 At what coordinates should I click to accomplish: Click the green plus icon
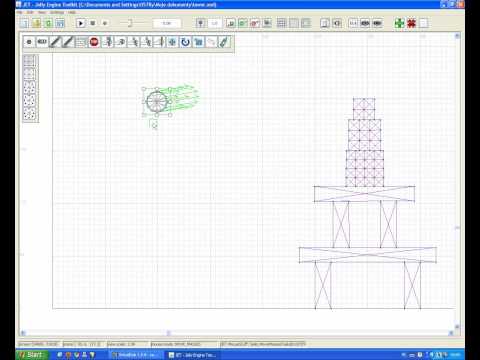[399, 23]
